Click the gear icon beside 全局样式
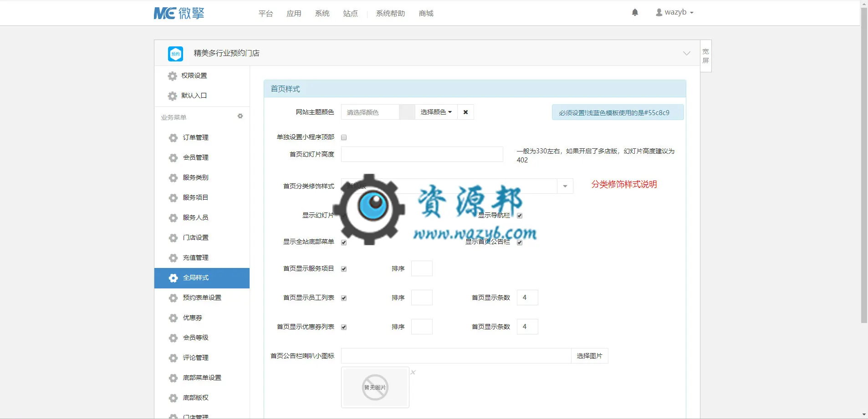The image size is (868, 419). pos(173,278)
